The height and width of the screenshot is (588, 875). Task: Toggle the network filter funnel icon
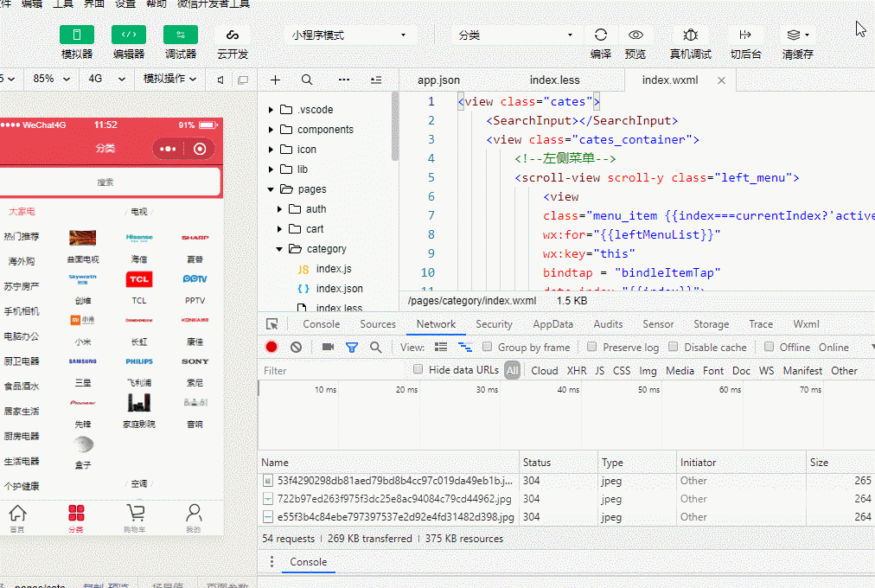point(352,348)
